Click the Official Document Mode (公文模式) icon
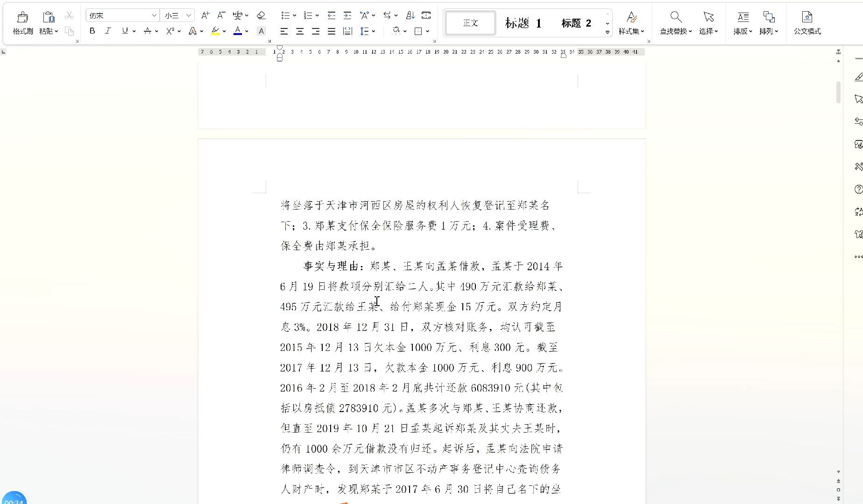 (807, 17)
